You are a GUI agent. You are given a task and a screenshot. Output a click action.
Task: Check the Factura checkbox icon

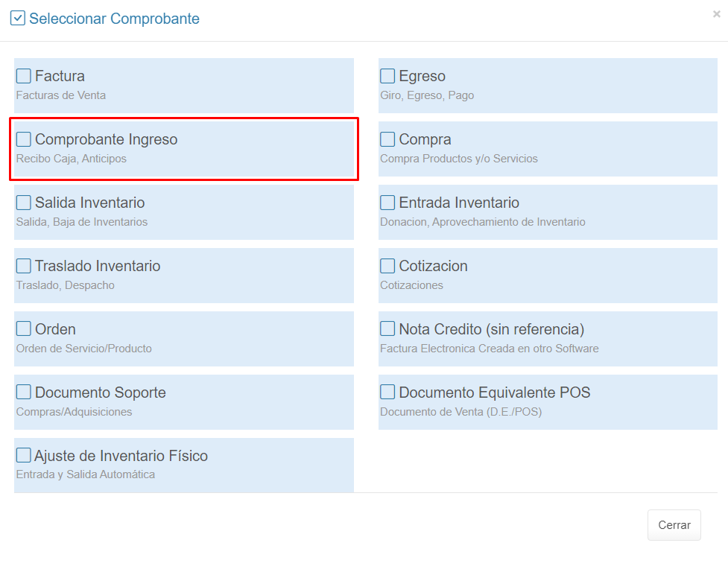(24, 76)
